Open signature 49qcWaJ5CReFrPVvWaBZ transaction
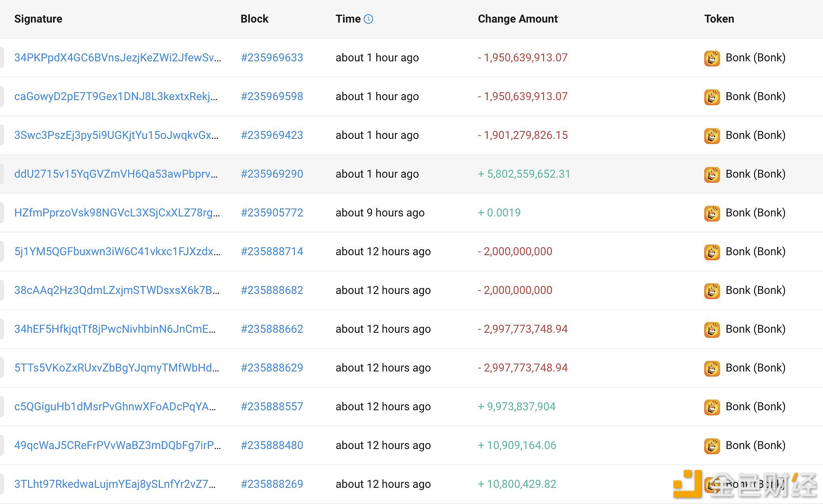Viewport: 823px width, 504px height. [118, 445]
